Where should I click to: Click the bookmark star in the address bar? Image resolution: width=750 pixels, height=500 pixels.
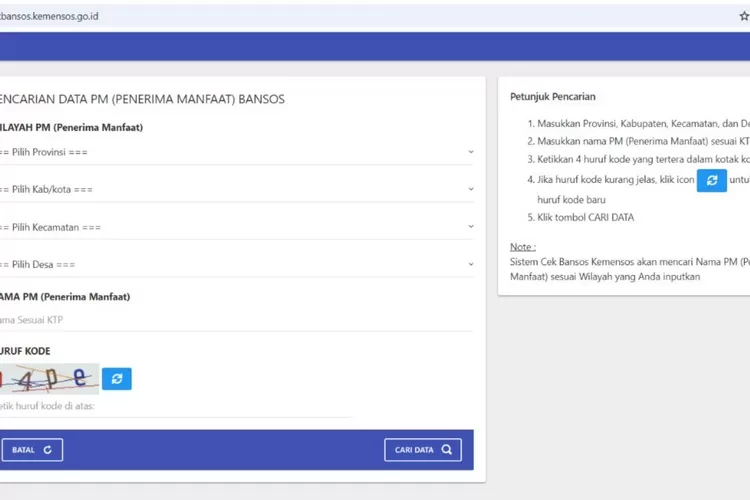coord(744,16)
